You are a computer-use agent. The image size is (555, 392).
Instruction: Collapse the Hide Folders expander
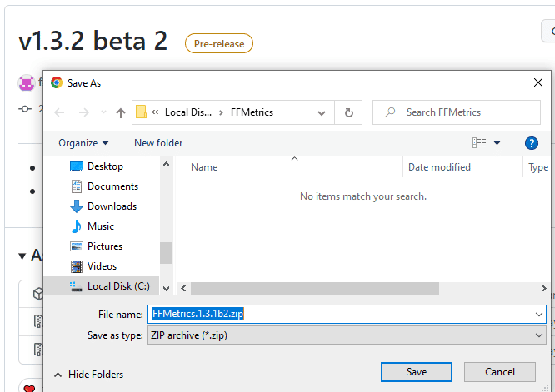click(x=89, y=375)
